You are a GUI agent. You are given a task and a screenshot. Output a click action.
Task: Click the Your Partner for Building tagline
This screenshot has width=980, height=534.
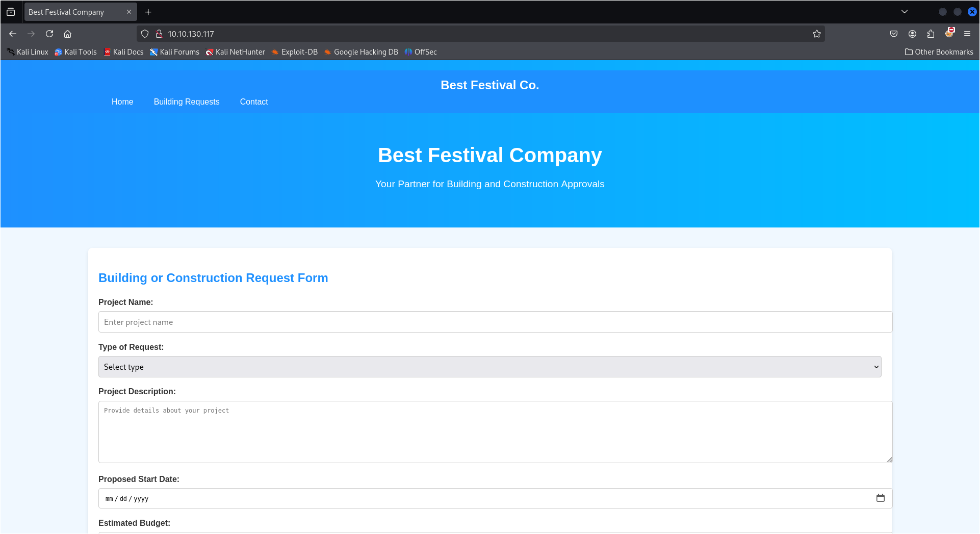point(489,184)
